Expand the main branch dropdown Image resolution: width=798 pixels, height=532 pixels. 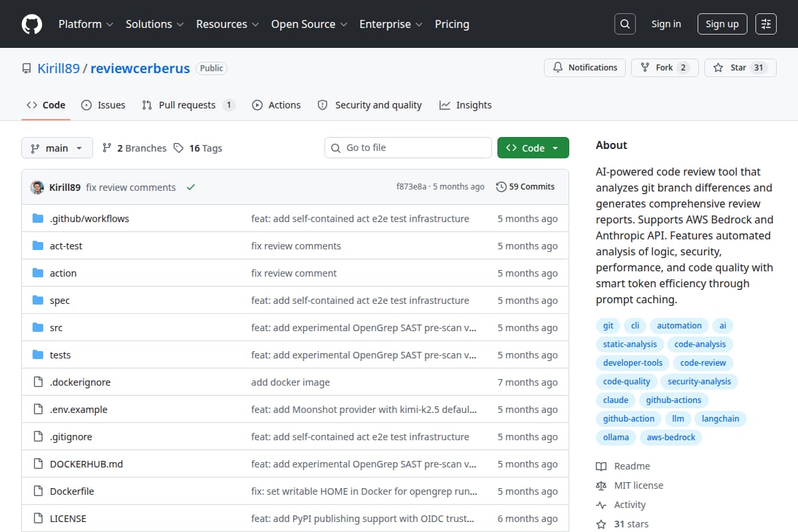point(57,148)
